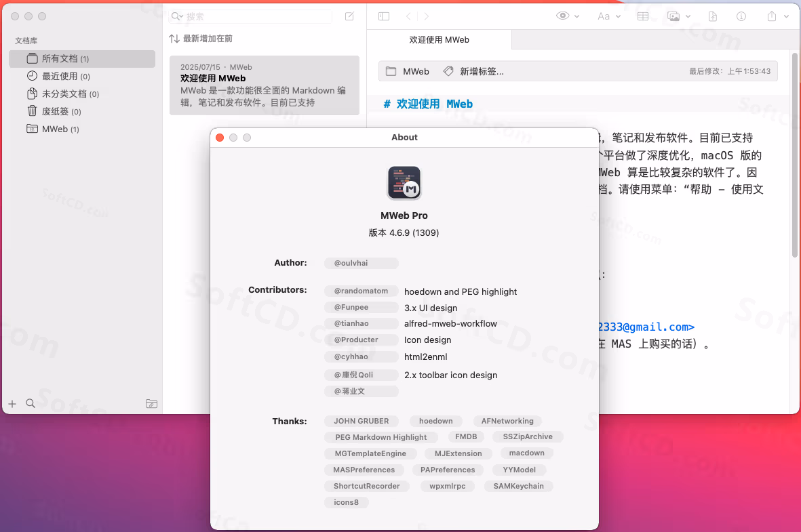Open author @oulvhai's link
Screen dimensions: 801x532
pyautogui.click(x=362, y=263)
